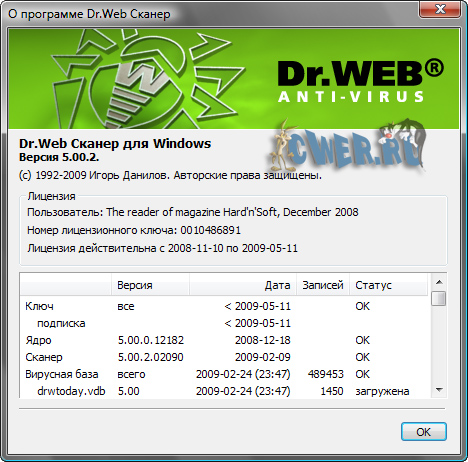The height and width of the screenshot is (462, 468).
Task: Click the Статус column header
Action: tap(389, 285)
